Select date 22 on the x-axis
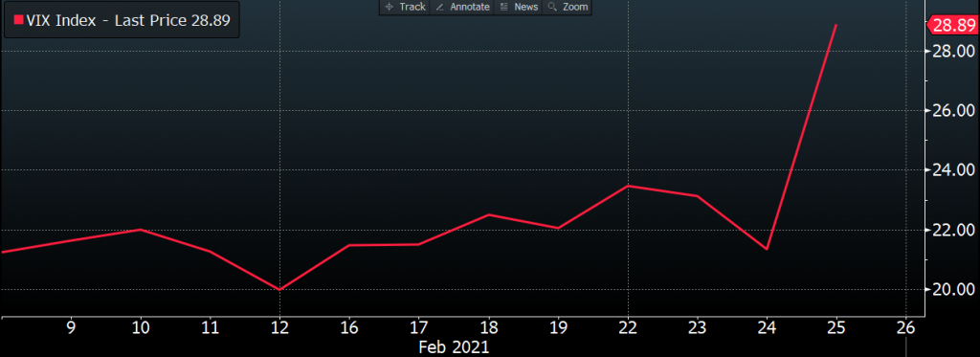980x357 pixels. [x=628, y=327]
